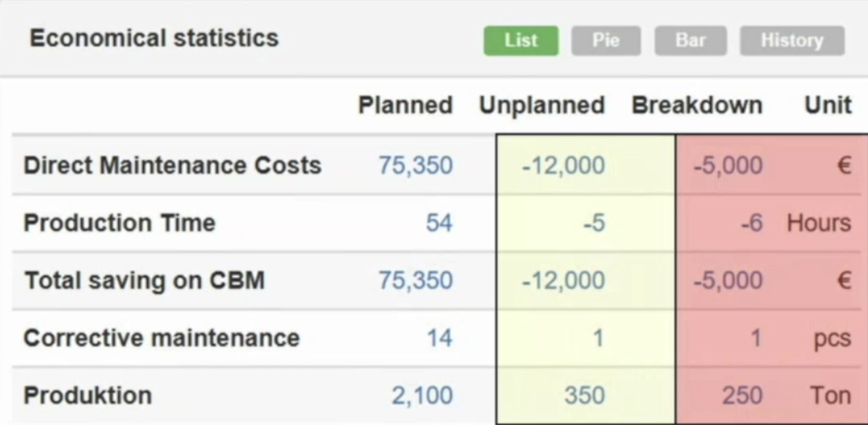Open the Pie chart view
Image resolution: width=868 pixels, height=425 pixels.
pyautogui.click(x=605, y=41)
